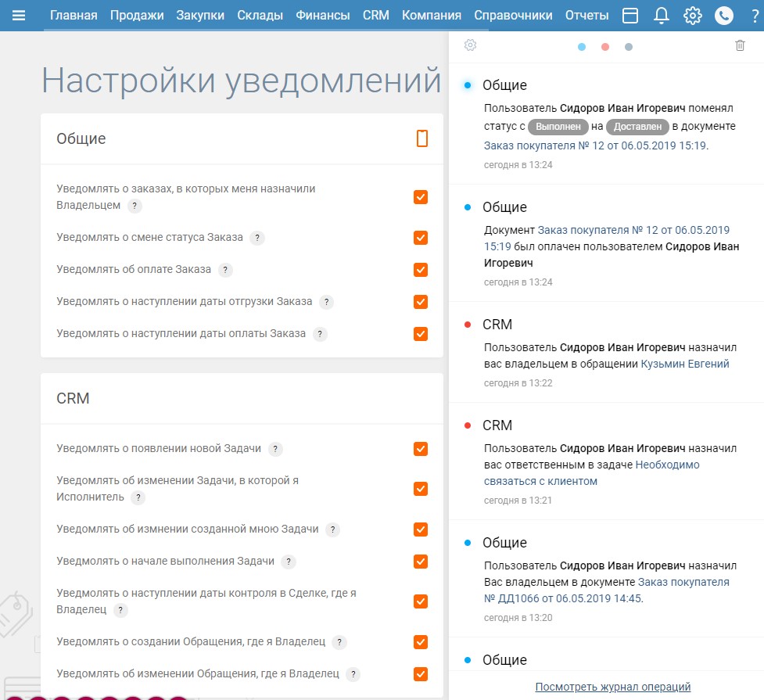Go to the CRM menu in the top bar
This screenshot has width=764, height=700.
tap(375, 16)
